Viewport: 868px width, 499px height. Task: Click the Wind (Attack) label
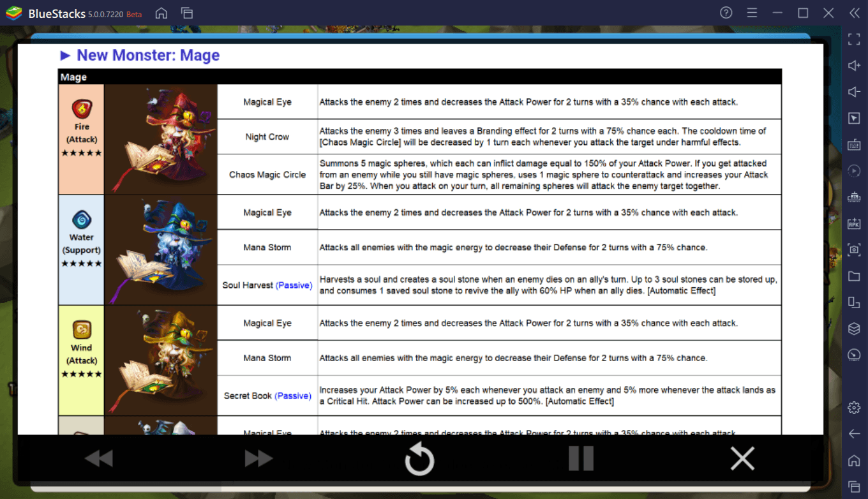[x=82, y=354]
